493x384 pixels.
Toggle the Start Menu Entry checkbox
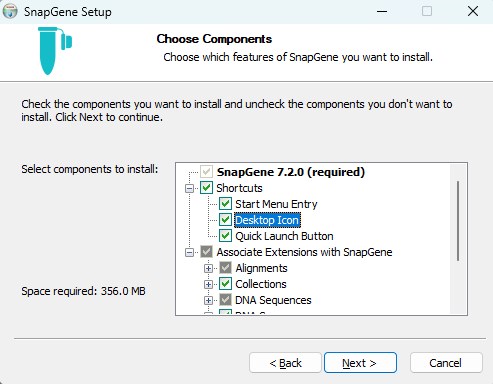click(x=225, y=204)
